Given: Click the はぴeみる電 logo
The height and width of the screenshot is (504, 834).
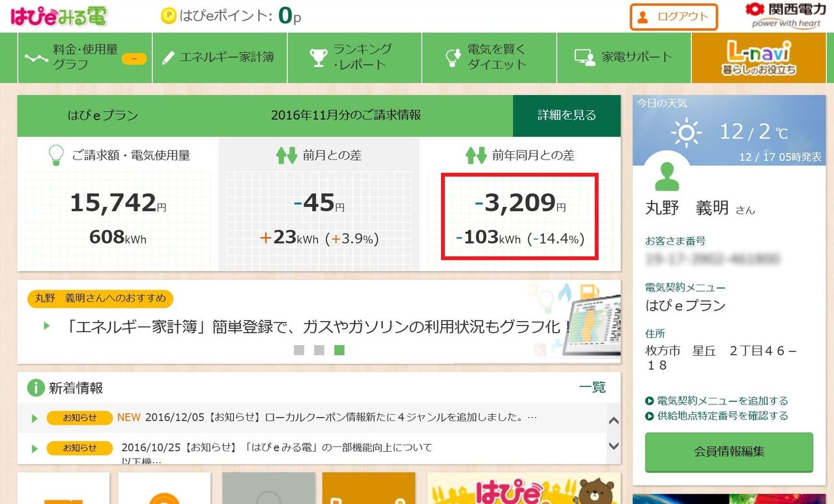Looking at the screenshot, I should [x=59, y=16].
